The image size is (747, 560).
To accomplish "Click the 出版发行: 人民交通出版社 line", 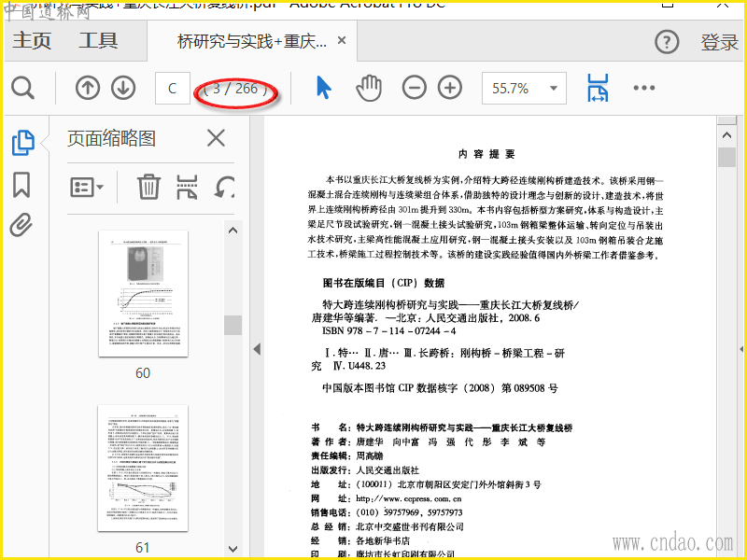I will (x=365, y=470).
